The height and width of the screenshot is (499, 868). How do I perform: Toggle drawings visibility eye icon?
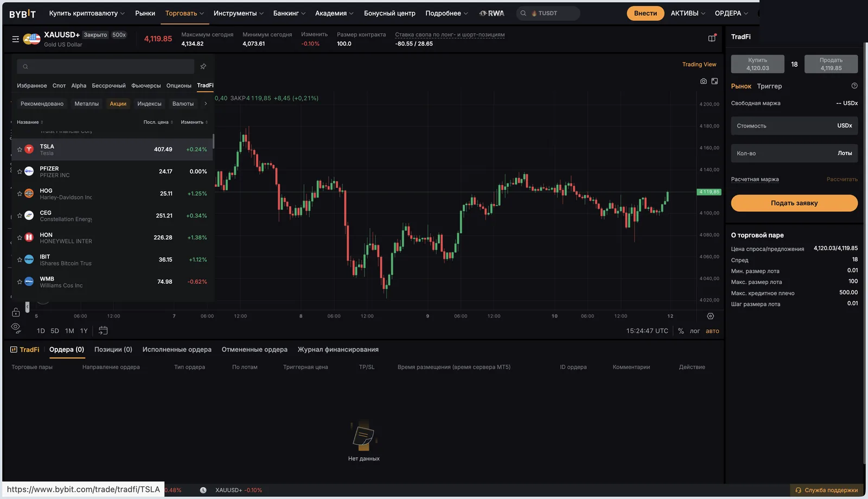pyautogui.click(x=16, y=327)
